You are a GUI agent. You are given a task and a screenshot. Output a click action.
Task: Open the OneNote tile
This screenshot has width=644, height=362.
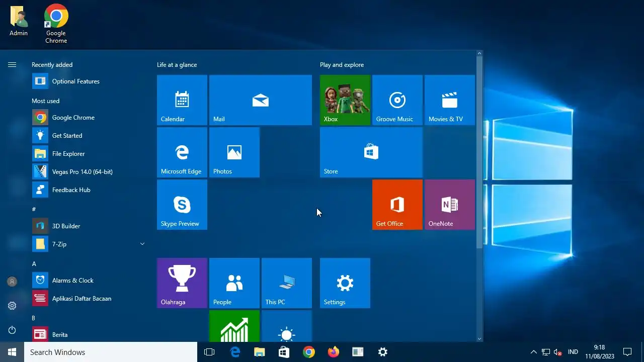450,205
